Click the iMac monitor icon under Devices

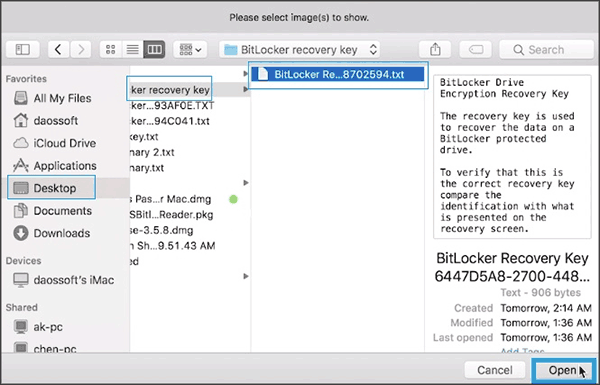[x=21, y=280]
